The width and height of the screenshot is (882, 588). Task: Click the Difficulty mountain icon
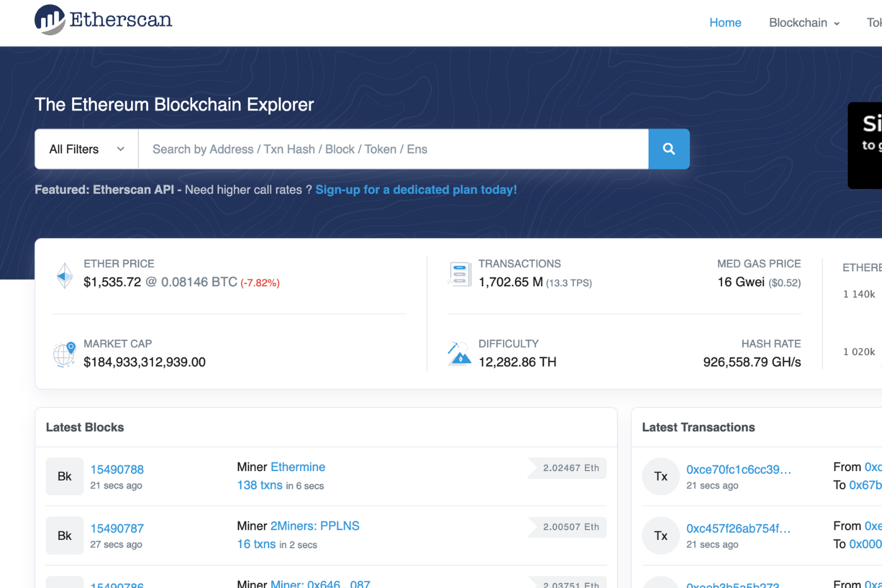(459, 353)
